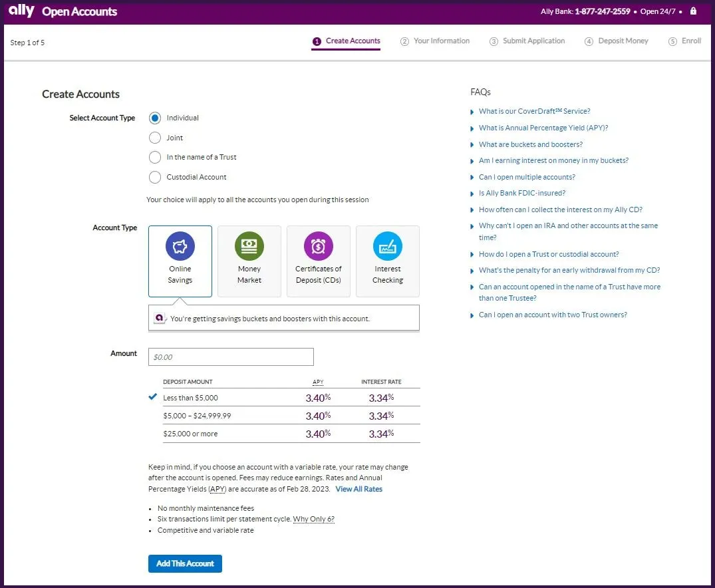Expand the 'Is Ally Bank FDIC-insured?' question
The image size is (715, 588).
tap(521, 193)
